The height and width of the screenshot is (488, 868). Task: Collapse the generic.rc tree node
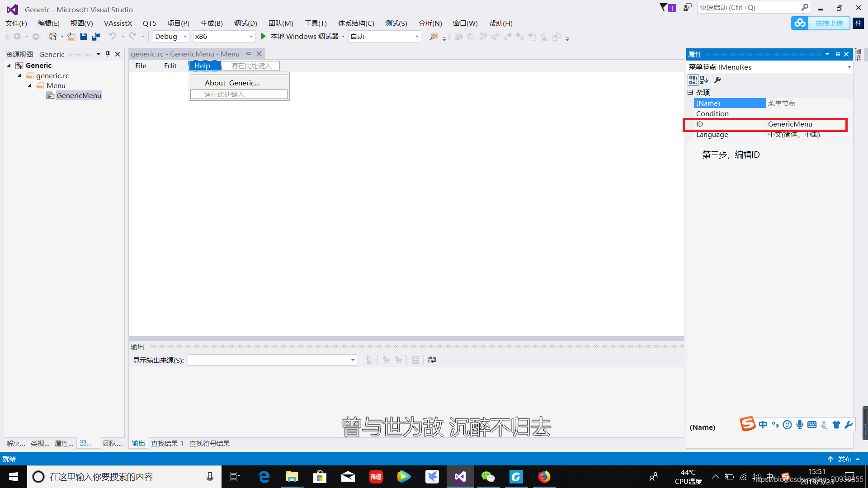[x=19, y=76]
